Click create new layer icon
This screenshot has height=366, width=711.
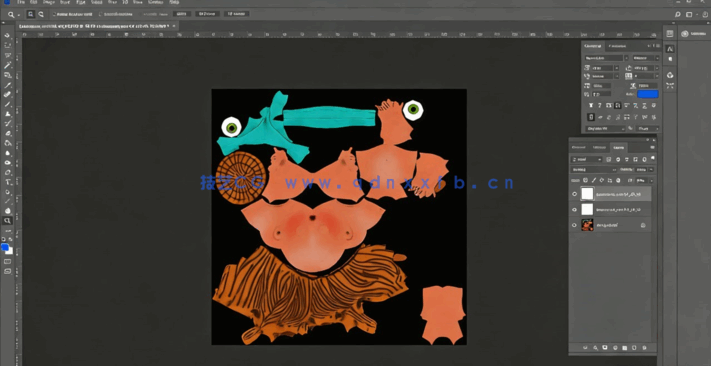(634, 348)
